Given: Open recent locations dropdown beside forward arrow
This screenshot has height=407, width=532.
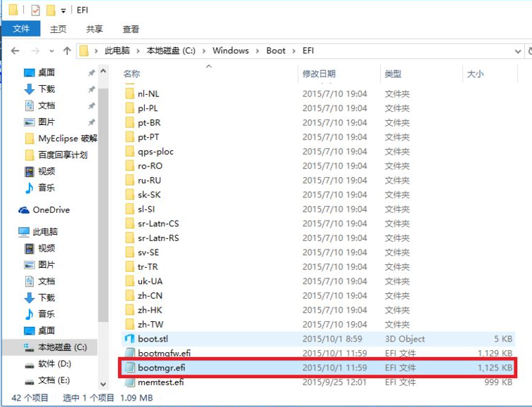Looking at the screenshot, I should 52,51.
